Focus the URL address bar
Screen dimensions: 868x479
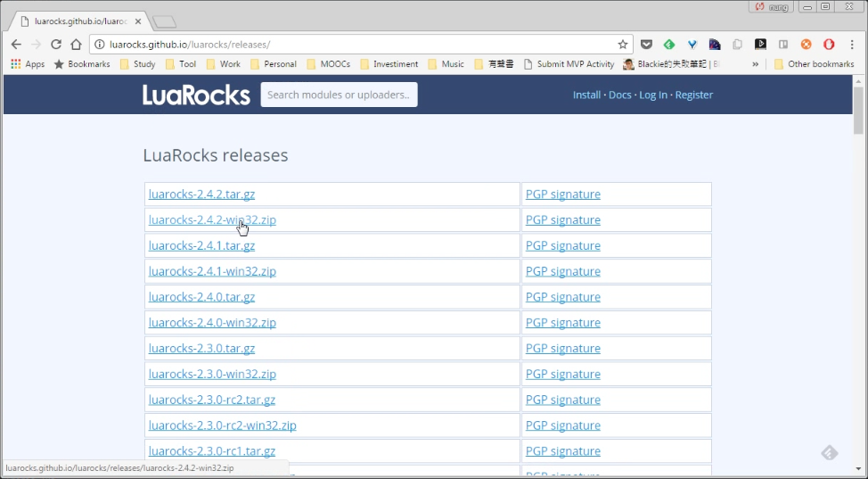(x=360, y=45)
